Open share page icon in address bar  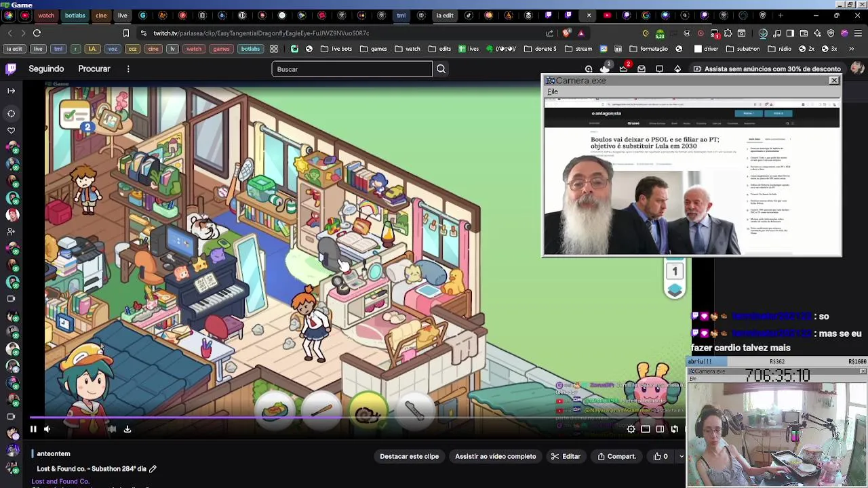pos(549,33)
